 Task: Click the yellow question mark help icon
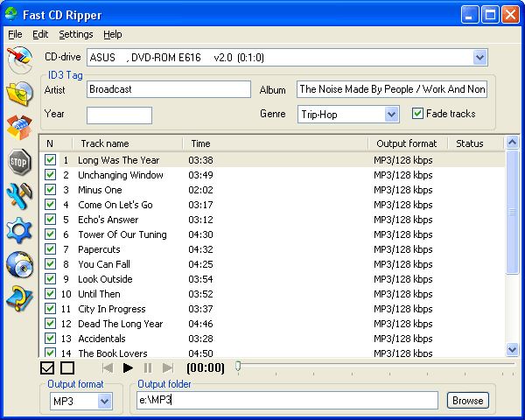pyautogui.click(x=19, y=298)
